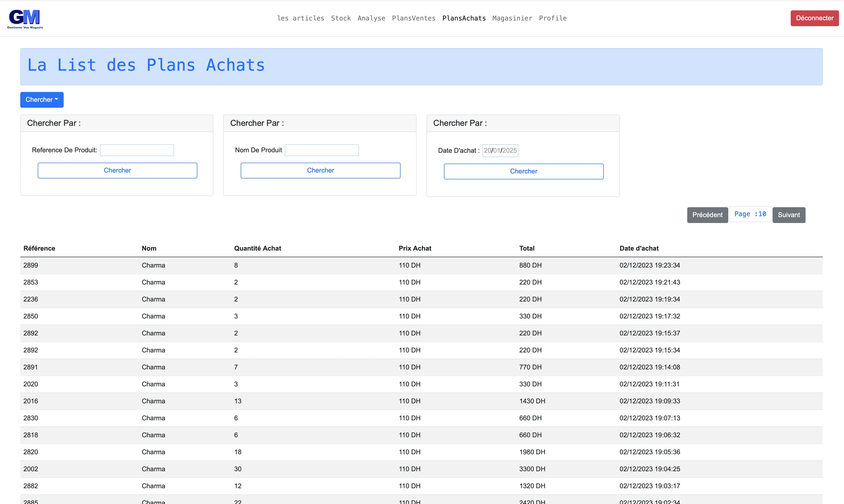Click quantity 30 in row 2002
This screenshot has height=504, width=844.
coord(238,469)
